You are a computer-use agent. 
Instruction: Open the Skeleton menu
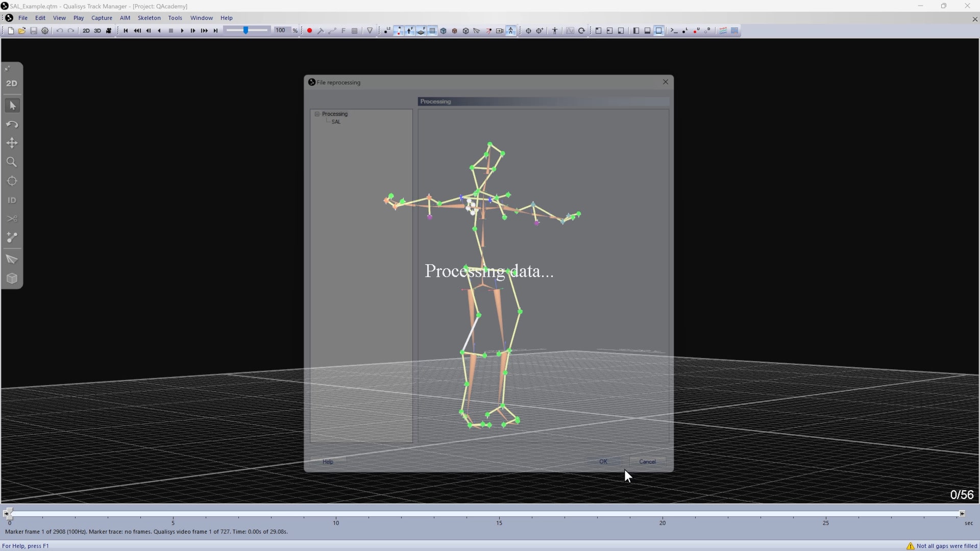[149, 18]
